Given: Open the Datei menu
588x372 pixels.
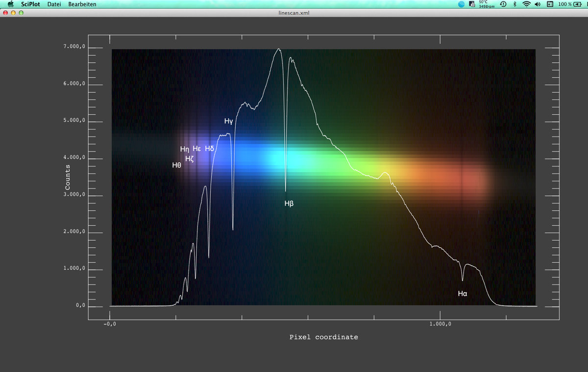Looking at the screenshot, I should pos(54,4).
